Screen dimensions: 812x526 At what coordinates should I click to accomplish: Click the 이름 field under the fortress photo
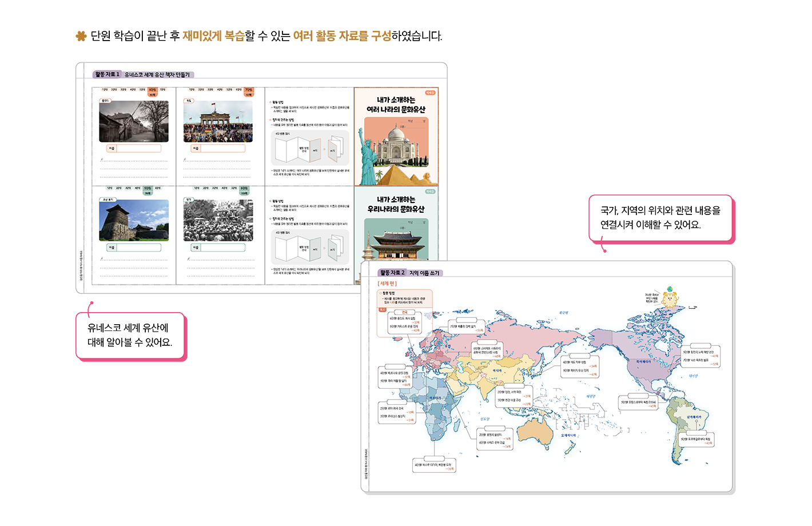(x=134, y=248)
